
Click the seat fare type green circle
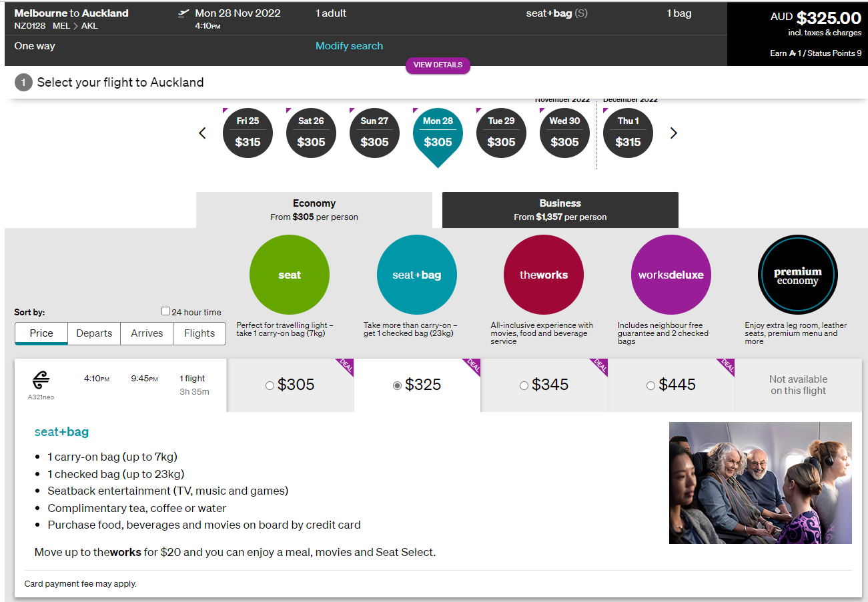tap(290, 275)
